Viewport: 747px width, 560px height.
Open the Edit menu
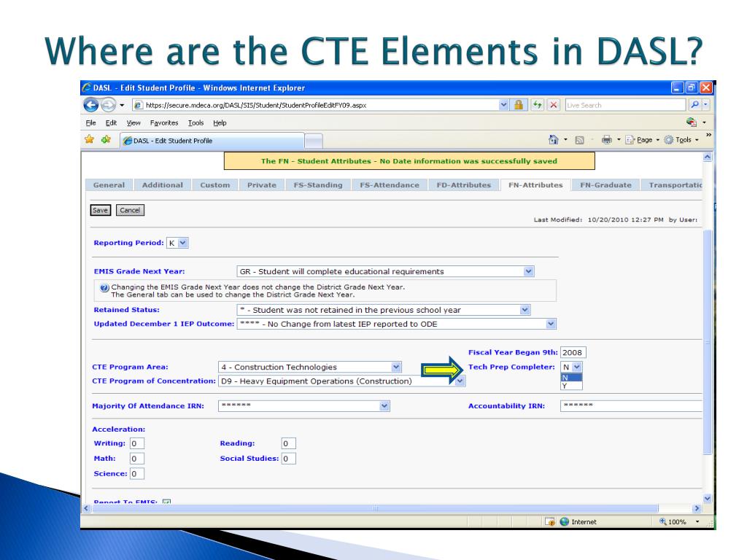pos(111,122)
